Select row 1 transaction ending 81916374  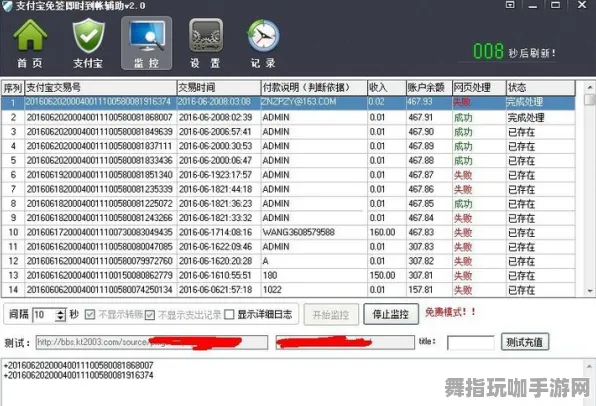coord(288,102)
